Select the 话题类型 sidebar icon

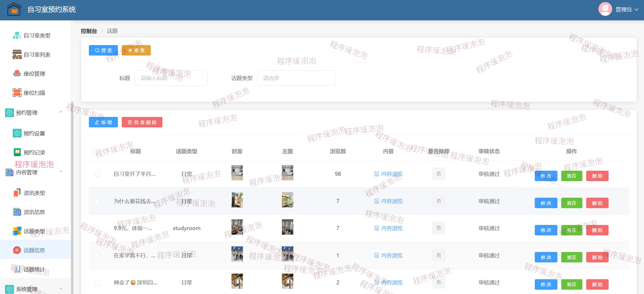point(17,231)
